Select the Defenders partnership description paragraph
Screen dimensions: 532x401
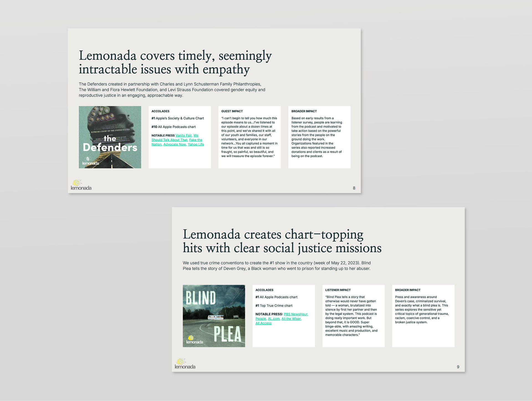(172, 90)
